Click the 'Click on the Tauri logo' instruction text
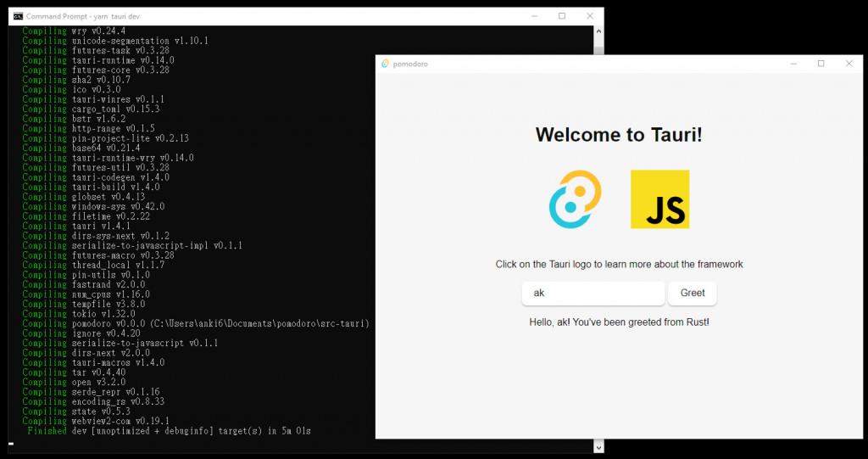The image size is (868, 459). (x=619, y=265)
